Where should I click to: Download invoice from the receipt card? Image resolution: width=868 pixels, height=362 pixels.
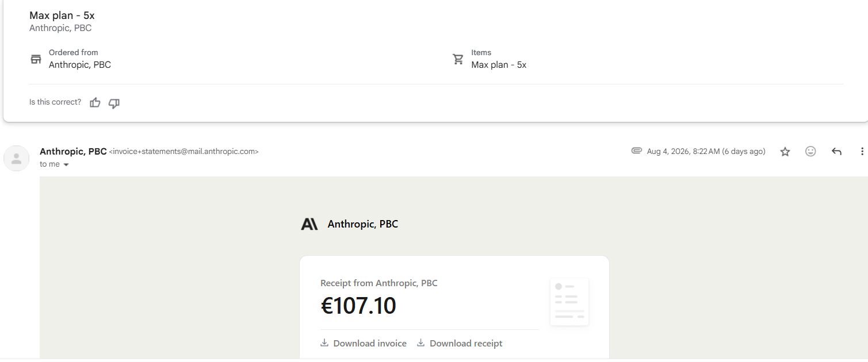[364, 343]
